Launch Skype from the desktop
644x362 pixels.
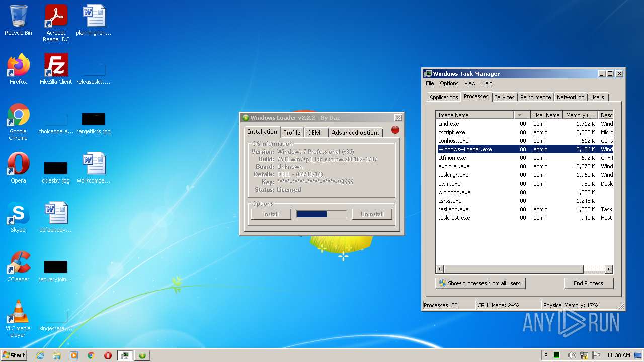click(18, 217)
